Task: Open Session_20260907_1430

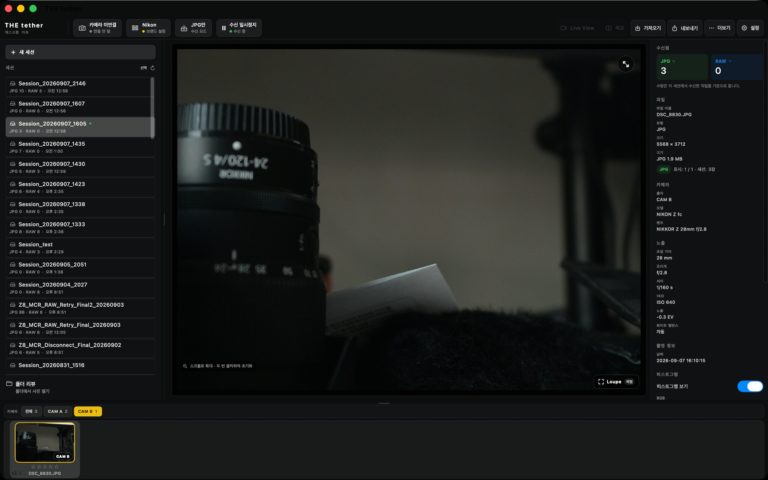Action: (x=78, y=167)
